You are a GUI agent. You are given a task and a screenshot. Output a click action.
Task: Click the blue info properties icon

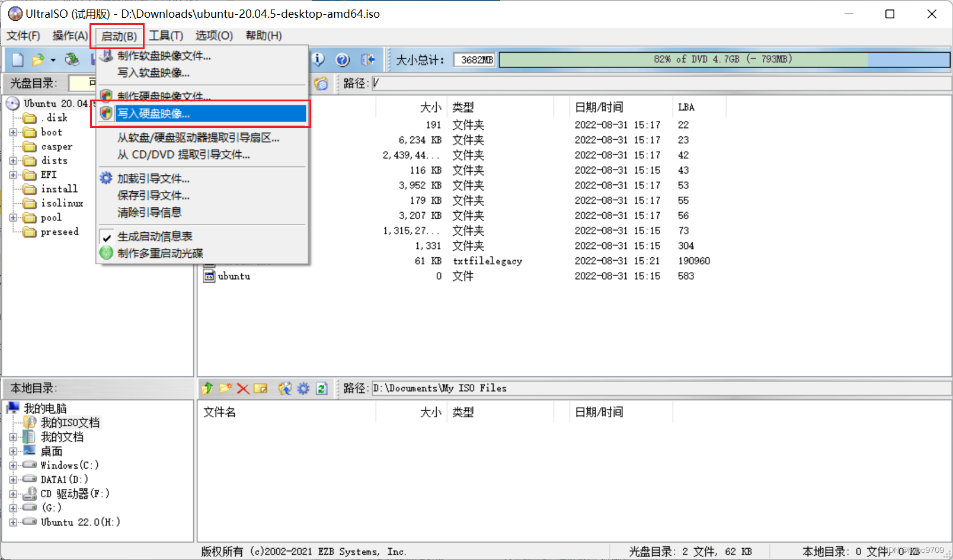(319, 59)
